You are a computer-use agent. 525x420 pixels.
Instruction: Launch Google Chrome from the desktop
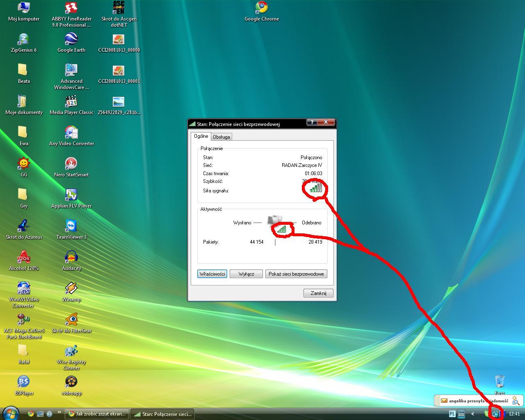(x=262, y=11)
